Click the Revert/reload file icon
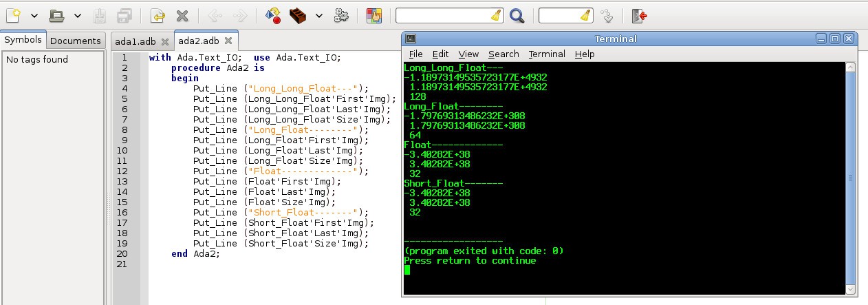868x305 pixels. click(x=158, y=14)
